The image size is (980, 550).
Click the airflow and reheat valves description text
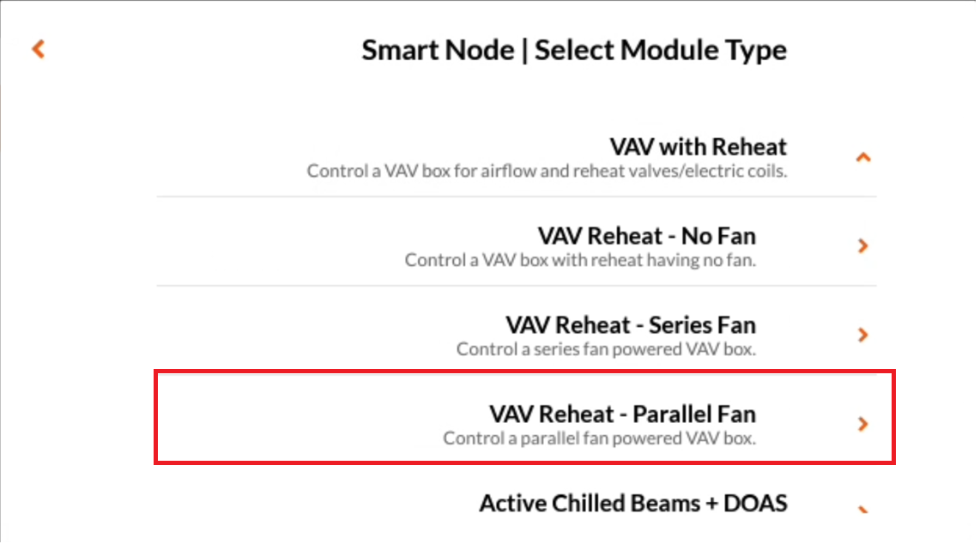547,172
